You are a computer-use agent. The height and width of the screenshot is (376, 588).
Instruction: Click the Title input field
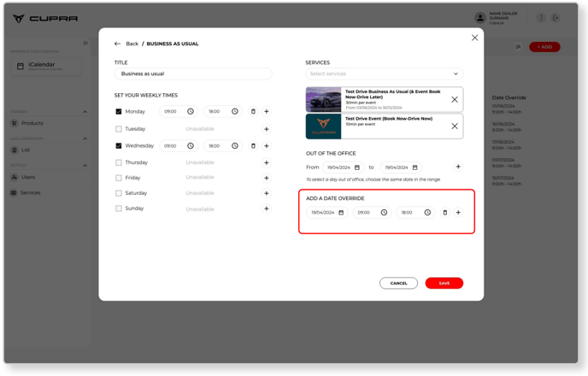[193, 73]
